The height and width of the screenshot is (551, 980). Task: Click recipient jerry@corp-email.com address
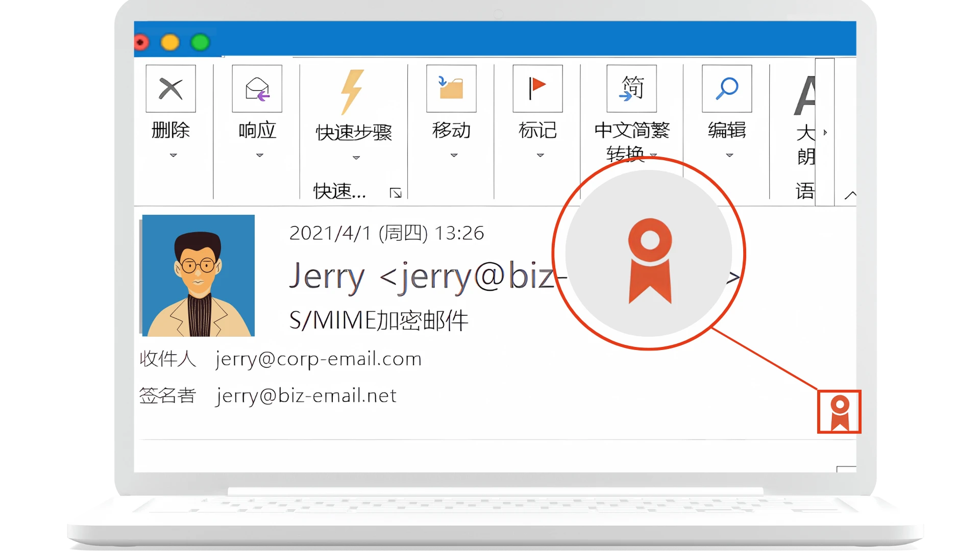coord(318,359)
